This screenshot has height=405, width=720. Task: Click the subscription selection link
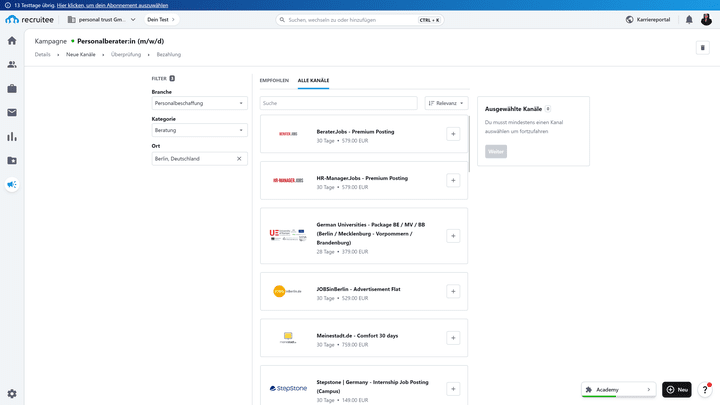click(x=112, y=6)
